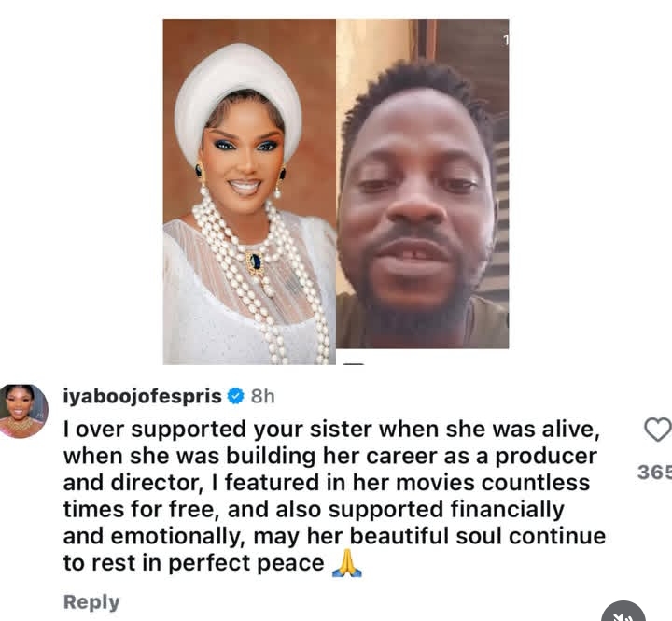672x621 pixels.
Task: Click the blue verified badge
Action: 235,396
